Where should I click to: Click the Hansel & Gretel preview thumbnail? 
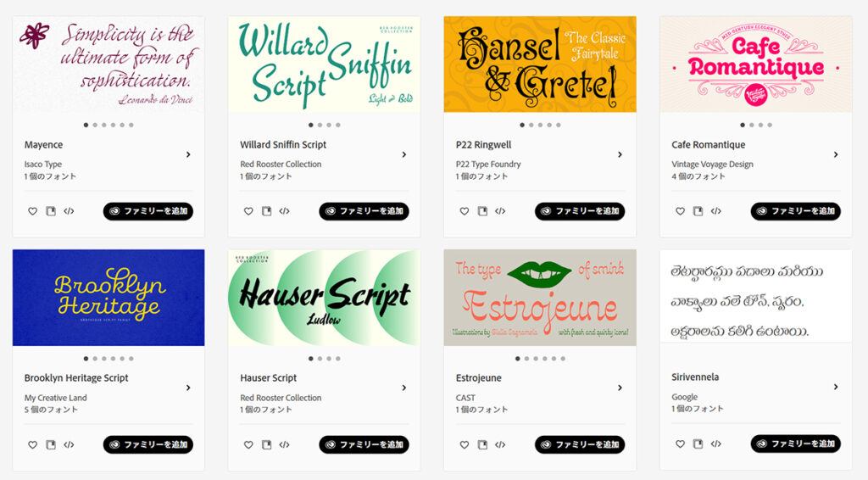tap(540, 64)
